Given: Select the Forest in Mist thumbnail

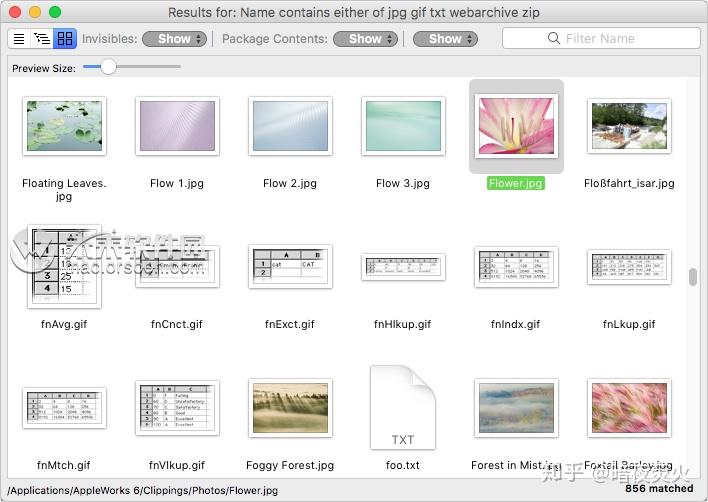Looking at the screenshot, I should coord(516,408).
